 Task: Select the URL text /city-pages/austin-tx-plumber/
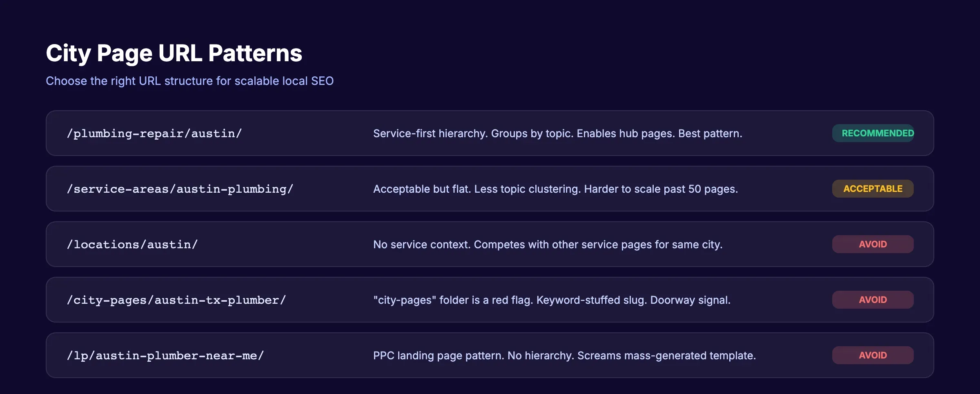coord(176,300)
